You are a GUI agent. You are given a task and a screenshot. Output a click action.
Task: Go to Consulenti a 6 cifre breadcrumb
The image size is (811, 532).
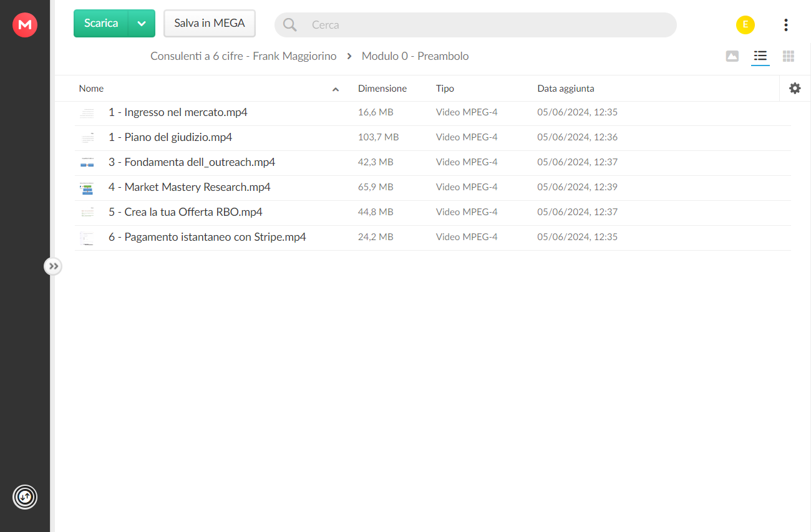coord(243,56)
